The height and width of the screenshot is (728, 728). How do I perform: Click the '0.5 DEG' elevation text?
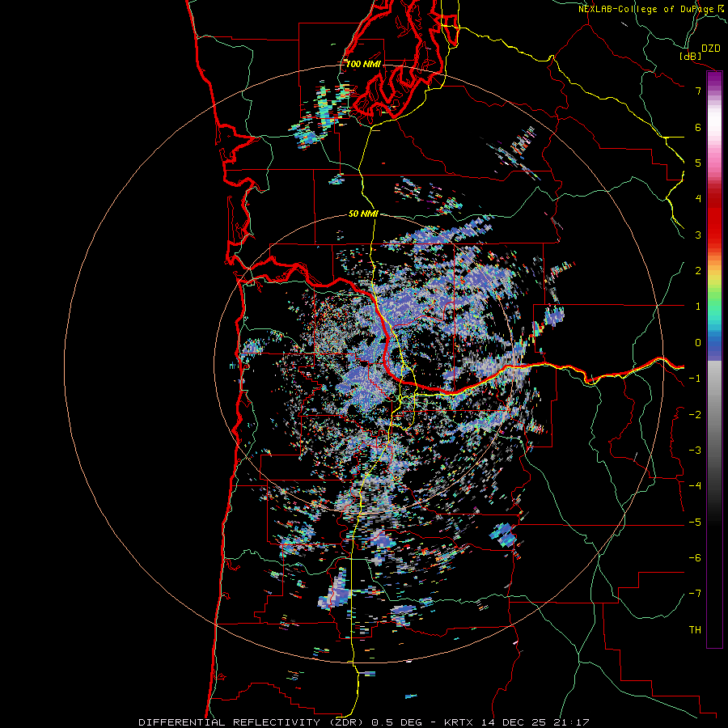click(x=397, y=722)
